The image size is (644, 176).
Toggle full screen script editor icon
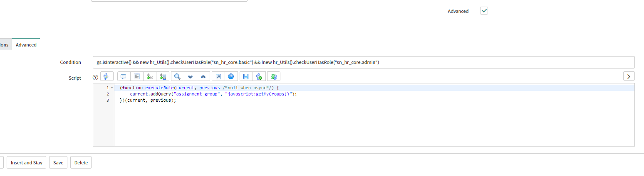[218, 76]
